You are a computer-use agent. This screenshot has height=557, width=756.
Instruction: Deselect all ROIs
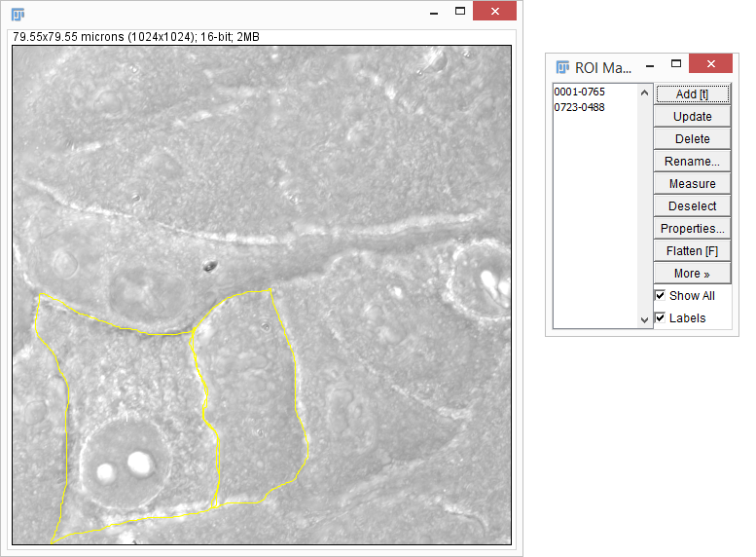[692, 206]
